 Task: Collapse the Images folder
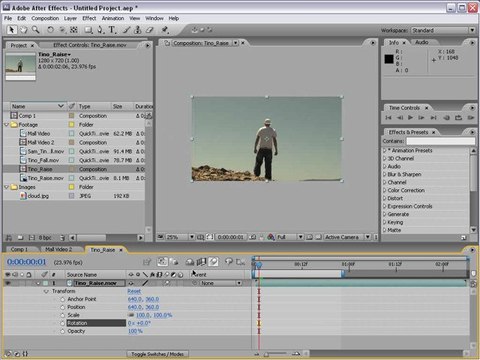pyautogui.click(x=6, y=187)
